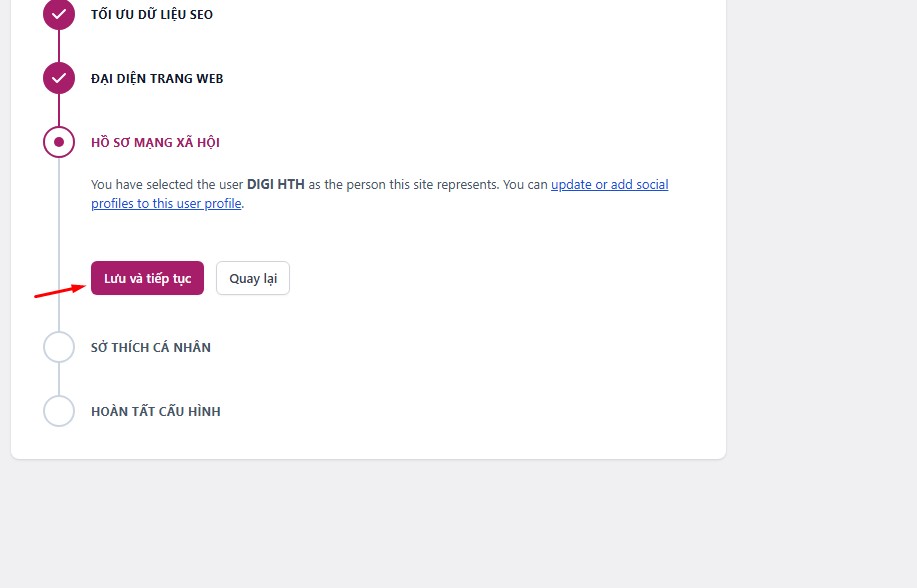Viewport: 917px width, 588px height.
Task: Click the red arrow pointing at the save button
Action: [59, 290]
